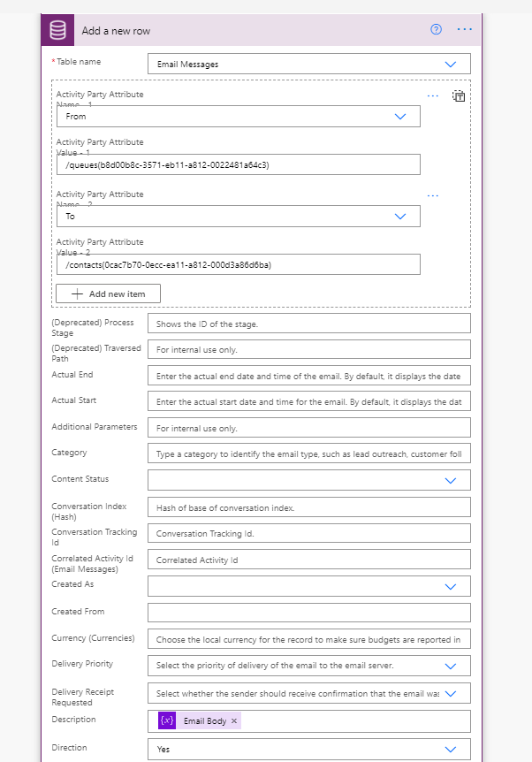
Task: Click the Add new item button
Action: 108,293
